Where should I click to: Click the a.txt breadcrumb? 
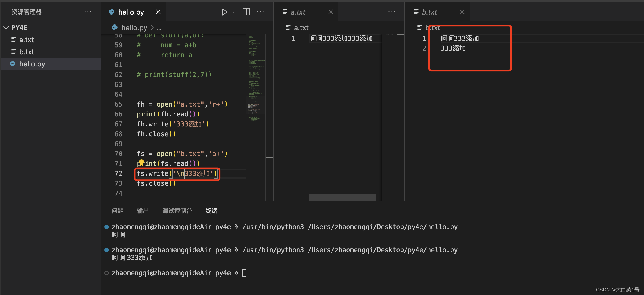301,28
